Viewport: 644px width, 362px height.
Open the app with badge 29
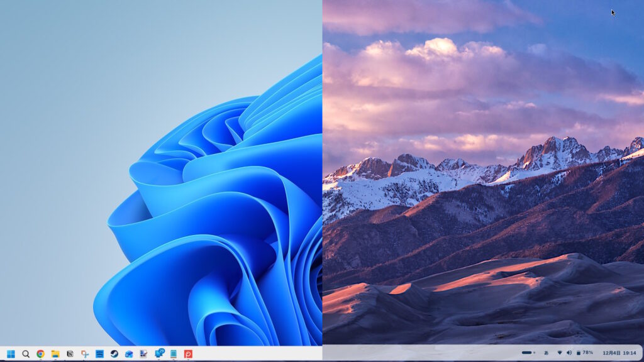click(x=159, y=354)
